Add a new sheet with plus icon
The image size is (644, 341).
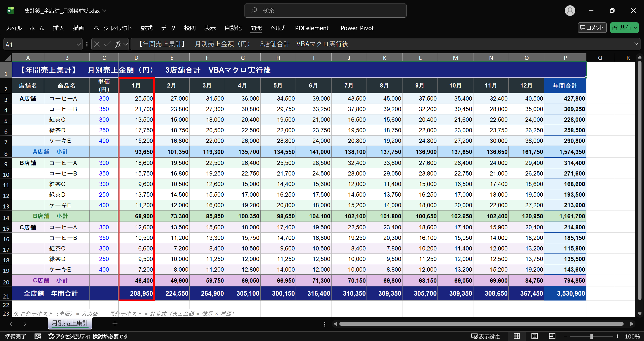pos(115,324)
